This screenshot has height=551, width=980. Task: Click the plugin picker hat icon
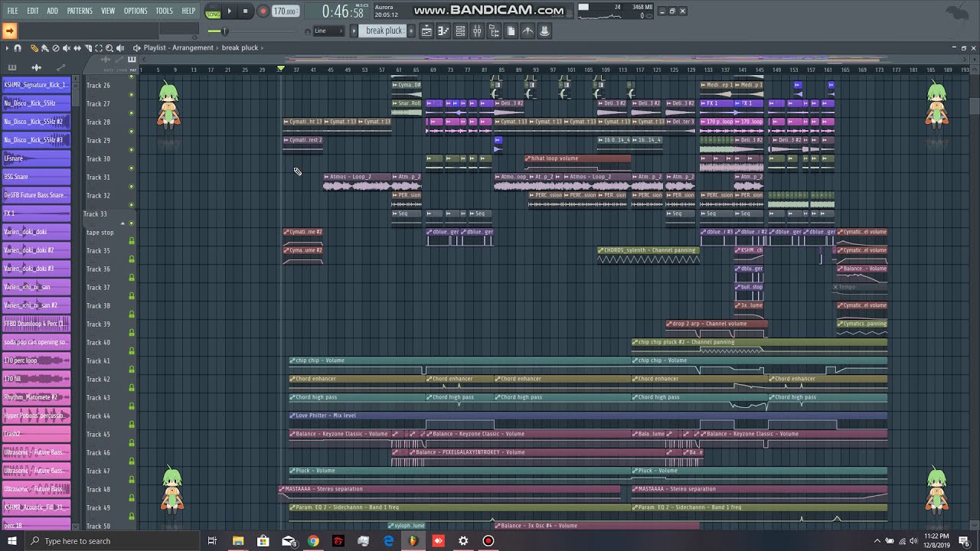(x=544, y=31)
